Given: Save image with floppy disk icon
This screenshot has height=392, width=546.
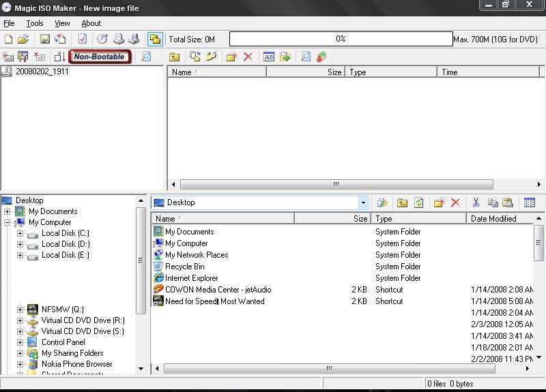Looking at the screenshot, I should [x=45, y=39].
